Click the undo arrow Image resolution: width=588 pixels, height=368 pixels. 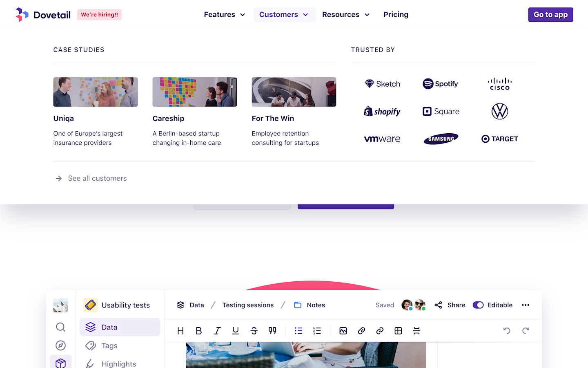[x=507, y=330]
